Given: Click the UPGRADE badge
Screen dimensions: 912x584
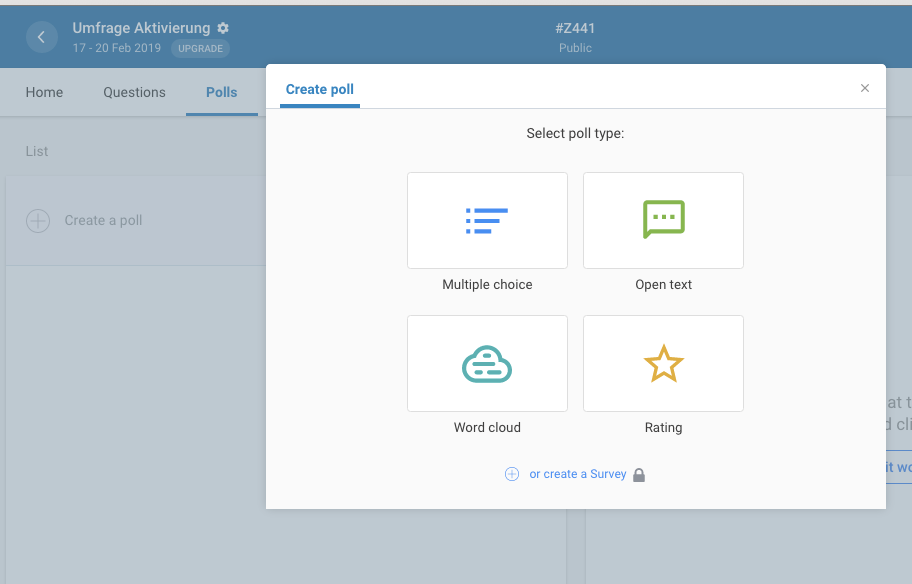Looking at the screenshot, I should (200, 48).
